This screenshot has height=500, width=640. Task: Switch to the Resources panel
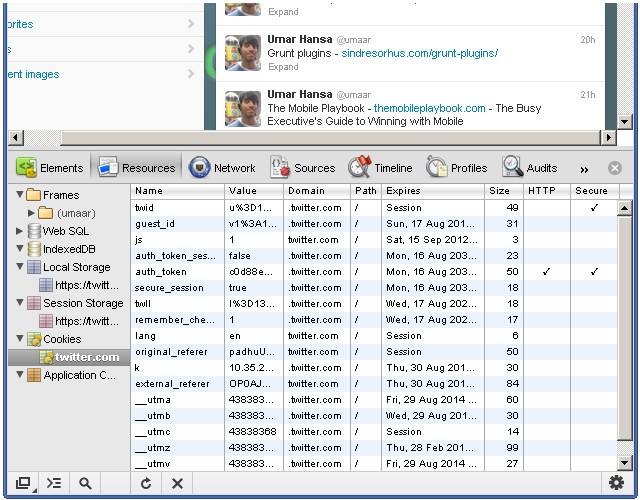[x=136, y=168]
